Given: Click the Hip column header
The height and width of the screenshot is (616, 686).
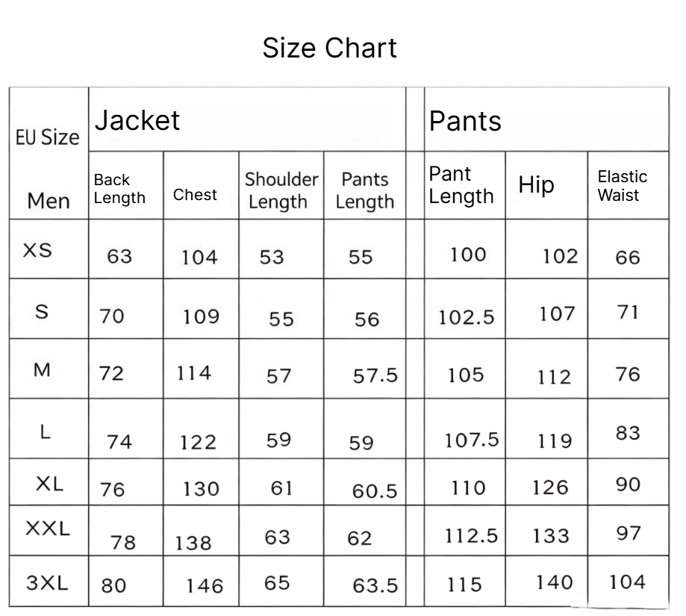Looking at the screenshot, I should tap(536, 184).
